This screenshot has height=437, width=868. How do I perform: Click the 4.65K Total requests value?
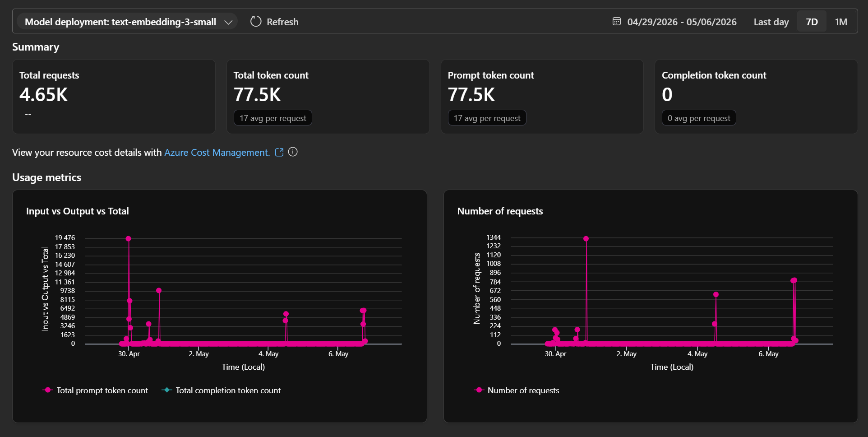[43, 95]
